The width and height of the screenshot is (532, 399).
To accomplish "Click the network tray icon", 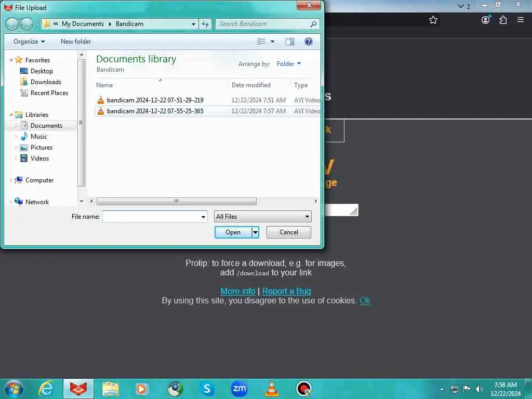I will [454, 389].
